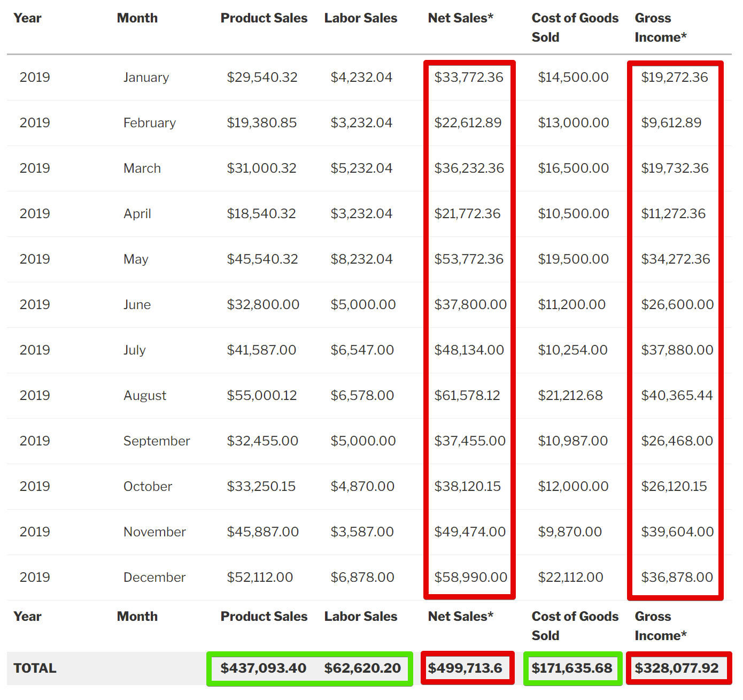The height and width of the screenshot is (700, 743).
Task: Click the Cost of Goods Sold header in the footer
Action: tap(575, 626)
